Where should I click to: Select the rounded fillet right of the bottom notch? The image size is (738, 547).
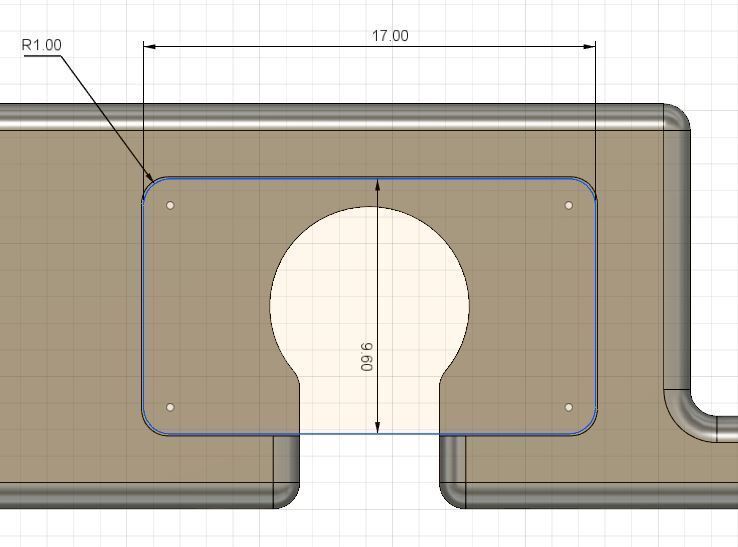point(452,495)
